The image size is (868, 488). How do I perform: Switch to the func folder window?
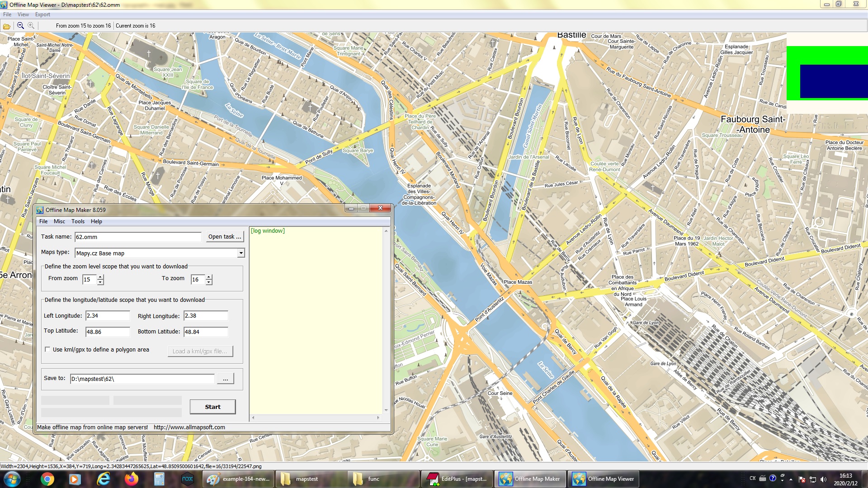[384, 479]
